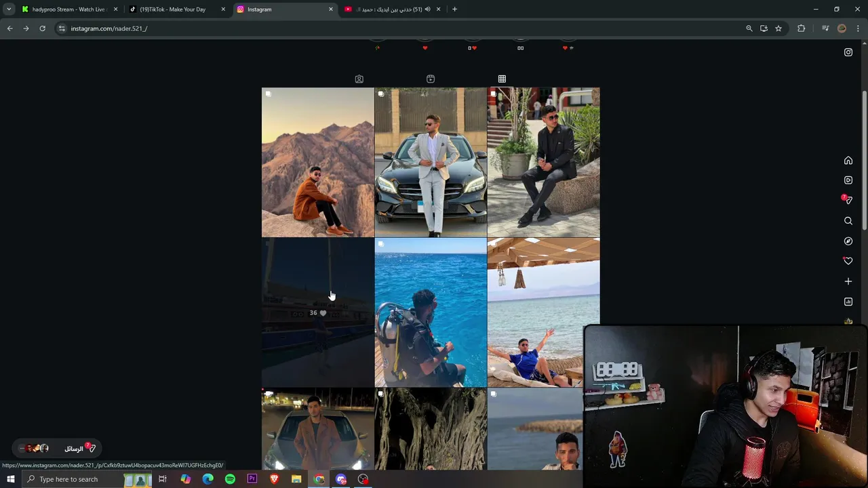Open the Chrome three-dot menu
The image size is (868, 488).
pyautogui.click(x=859, y=28)
